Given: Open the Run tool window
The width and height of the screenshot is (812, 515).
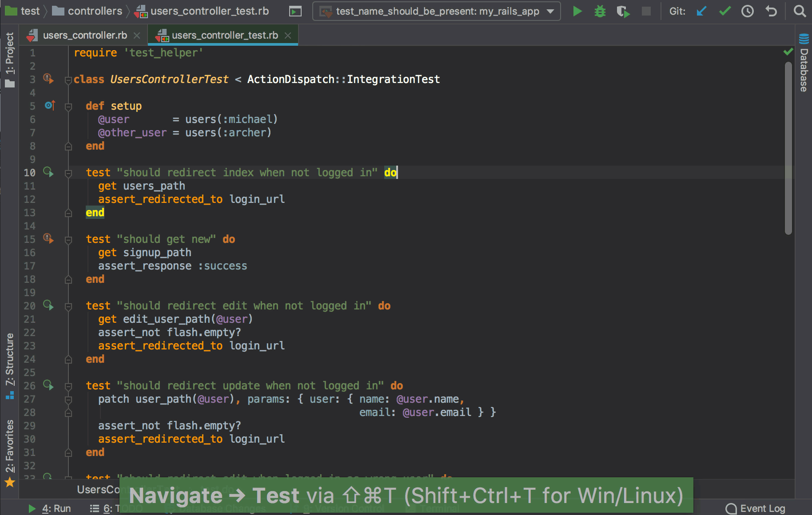Looking at the screenshot, I should click(49, 508).
